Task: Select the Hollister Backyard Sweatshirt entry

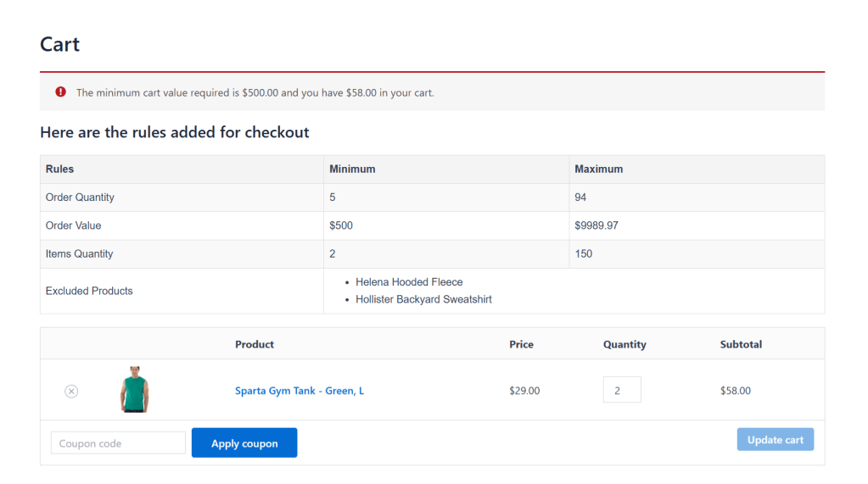Action: (x=423, y=299)
